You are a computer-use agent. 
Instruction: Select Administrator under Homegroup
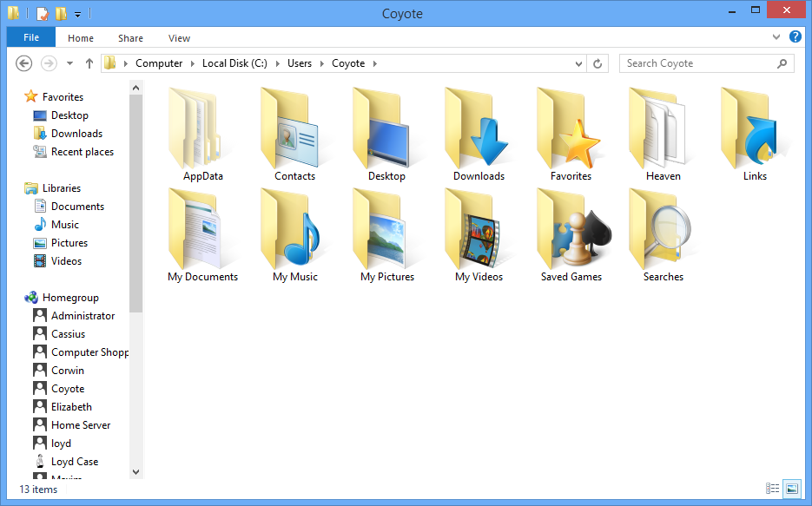pyautogui.click(x=83, y=316)
